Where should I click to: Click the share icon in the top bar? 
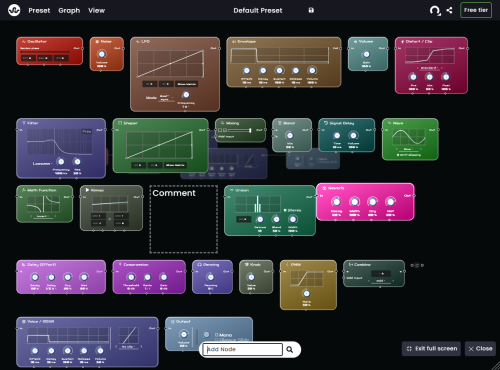tap(449, 10)
